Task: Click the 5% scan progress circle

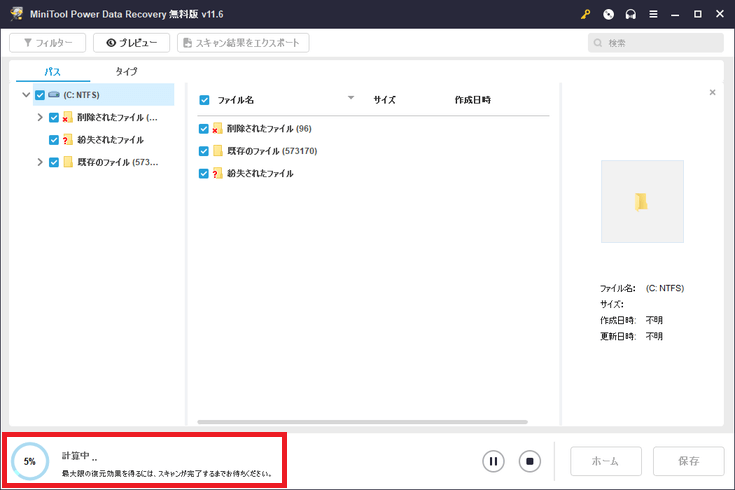Action: click(x=30, y=461)
